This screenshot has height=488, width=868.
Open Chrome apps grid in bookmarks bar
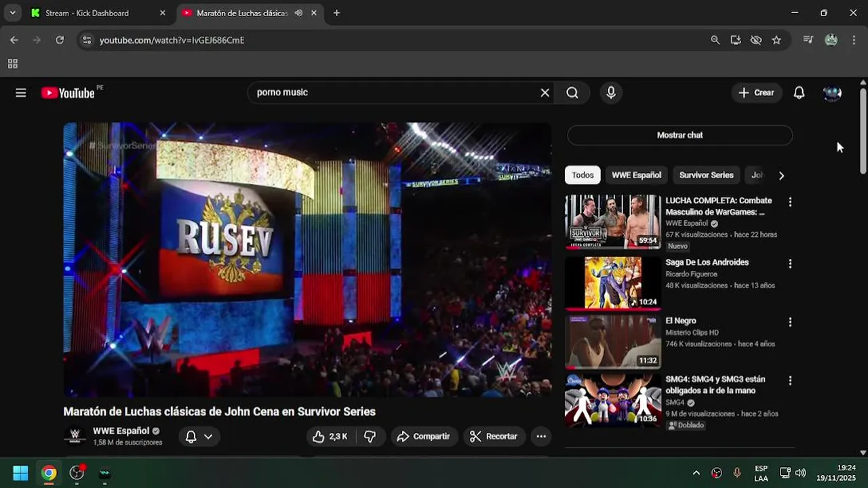click(x=12, y=64)
